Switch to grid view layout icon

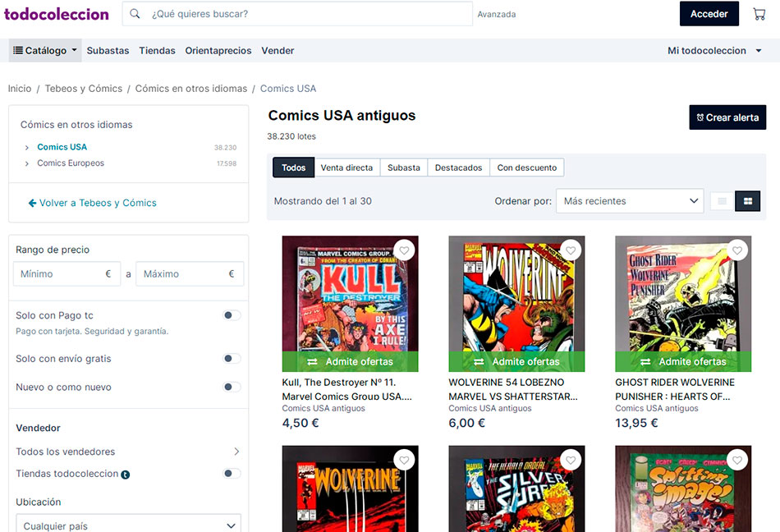coord(748,201)
